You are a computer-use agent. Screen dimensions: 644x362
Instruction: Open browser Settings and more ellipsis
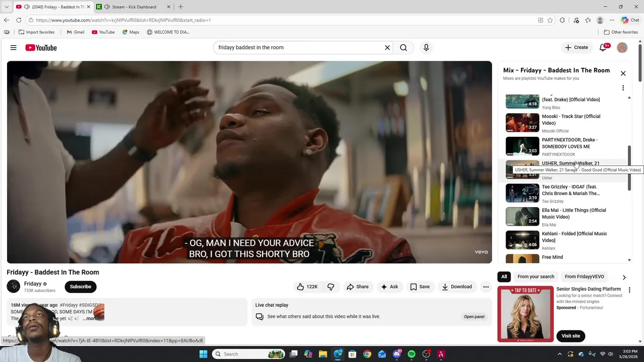[612, 20]
